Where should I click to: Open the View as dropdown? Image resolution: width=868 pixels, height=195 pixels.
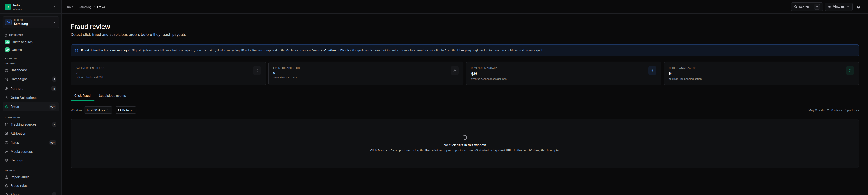(838, 7)
